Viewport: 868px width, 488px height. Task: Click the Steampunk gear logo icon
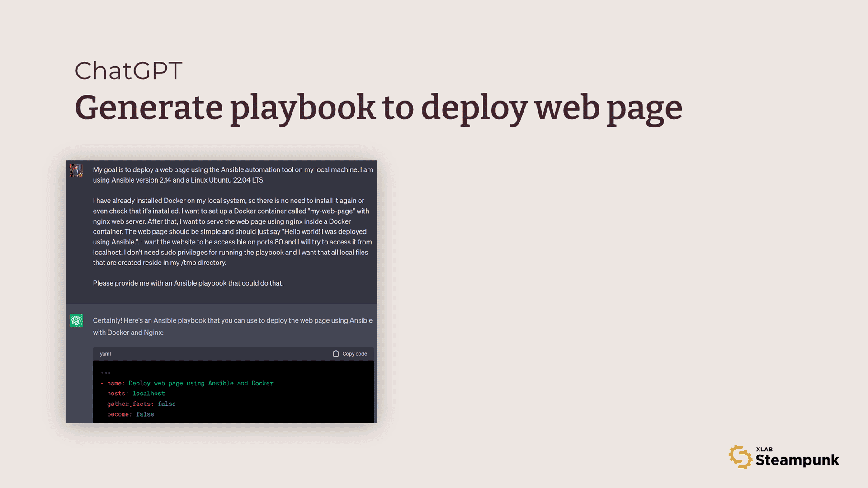point(740,457)
